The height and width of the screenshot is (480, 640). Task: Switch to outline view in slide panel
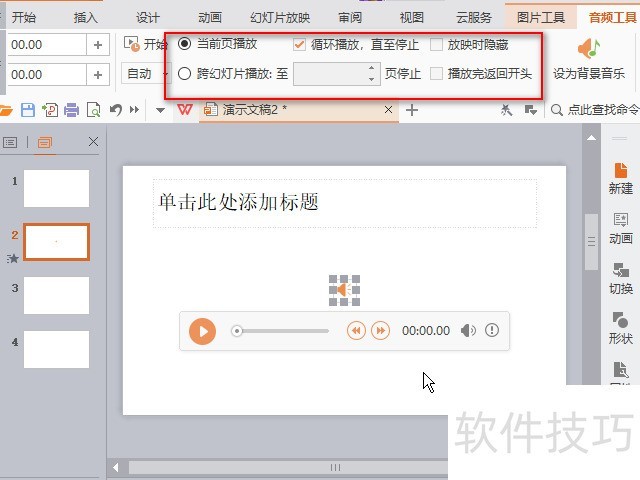pyautogui.click(x=10, y=142)
